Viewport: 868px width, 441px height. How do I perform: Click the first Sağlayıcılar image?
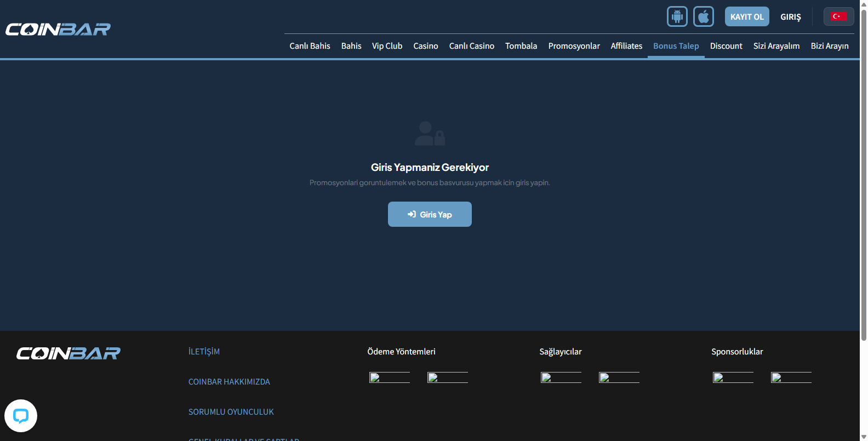click(x=561, y=377)
